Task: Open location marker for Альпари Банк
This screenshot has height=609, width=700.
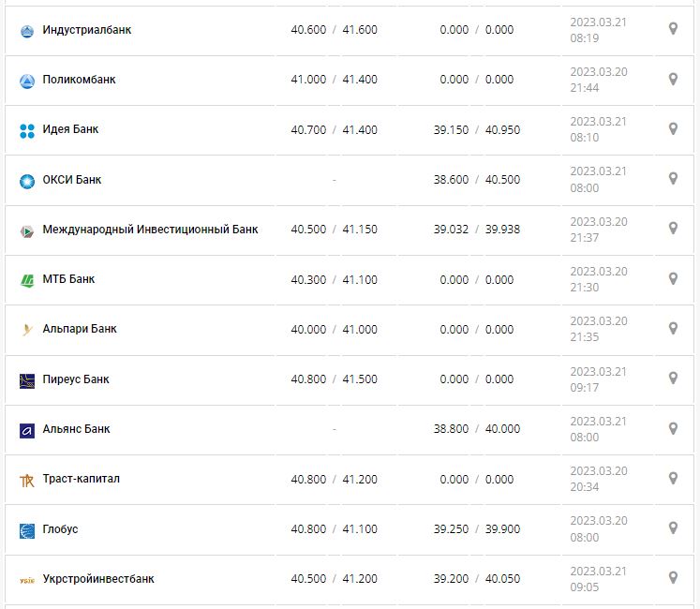Action: click(673, 328)
